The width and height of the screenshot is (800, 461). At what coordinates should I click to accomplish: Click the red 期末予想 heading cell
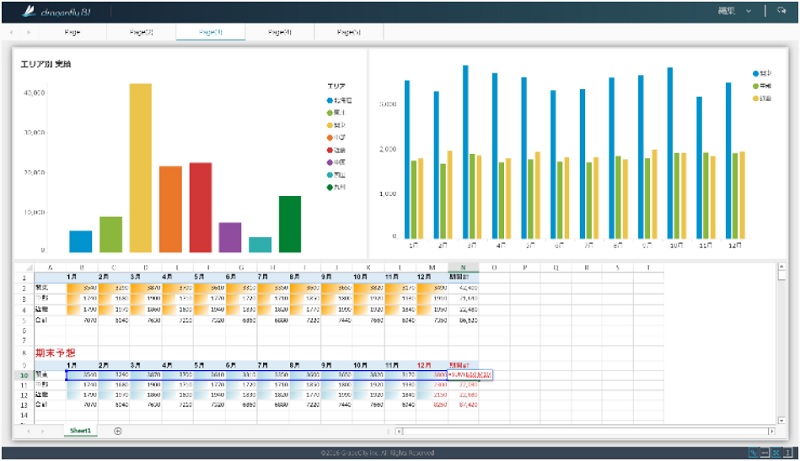click(55, 353)
